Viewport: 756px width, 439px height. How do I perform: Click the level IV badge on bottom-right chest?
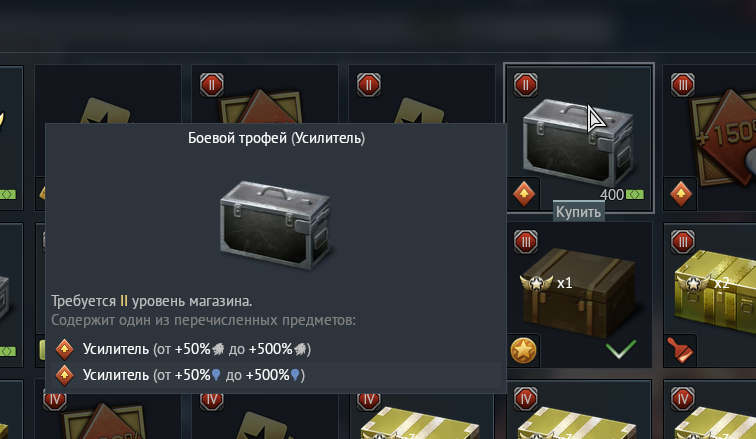[x=683, y=399]
